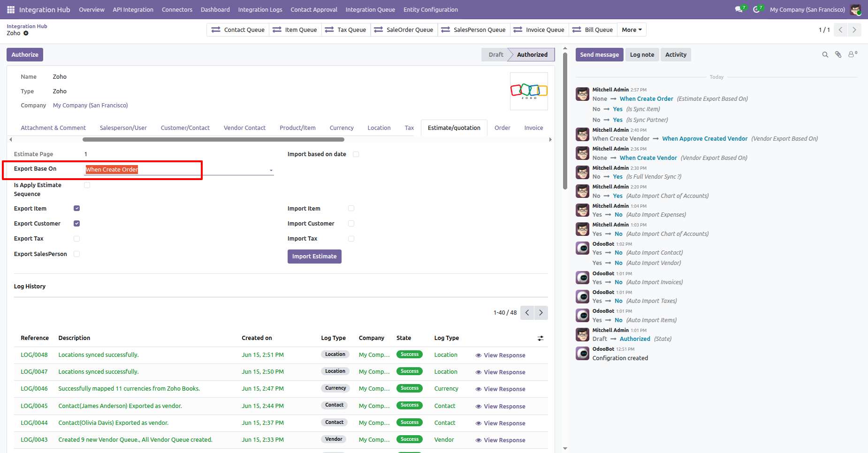Open the Entity Configuration menu
Screen dimensions: 868x453
[431, 9]
